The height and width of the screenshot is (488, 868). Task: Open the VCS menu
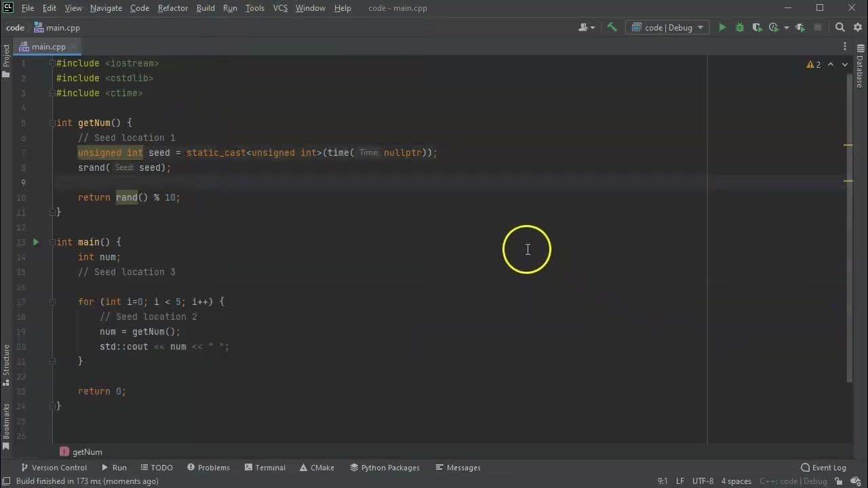pyautogui.click(x=280, y=8)
